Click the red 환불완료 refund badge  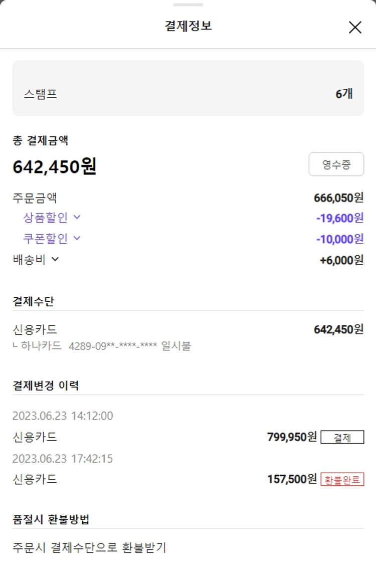pyautogui.click(x=342, y=479)
